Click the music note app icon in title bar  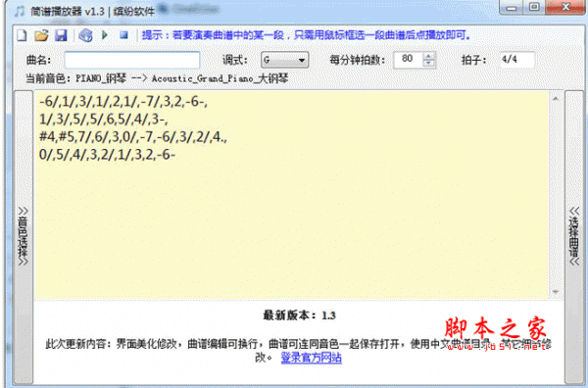[x=20, y=11]
